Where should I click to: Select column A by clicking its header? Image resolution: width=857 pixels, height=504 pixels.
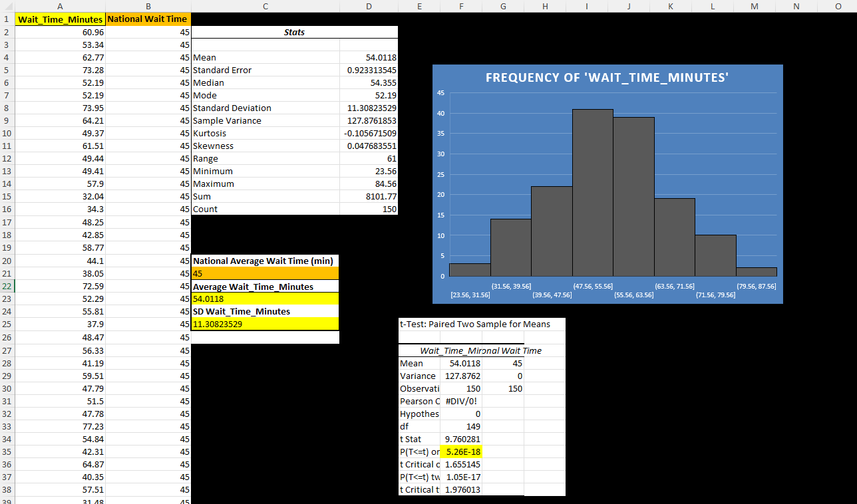tap(60, 6)
